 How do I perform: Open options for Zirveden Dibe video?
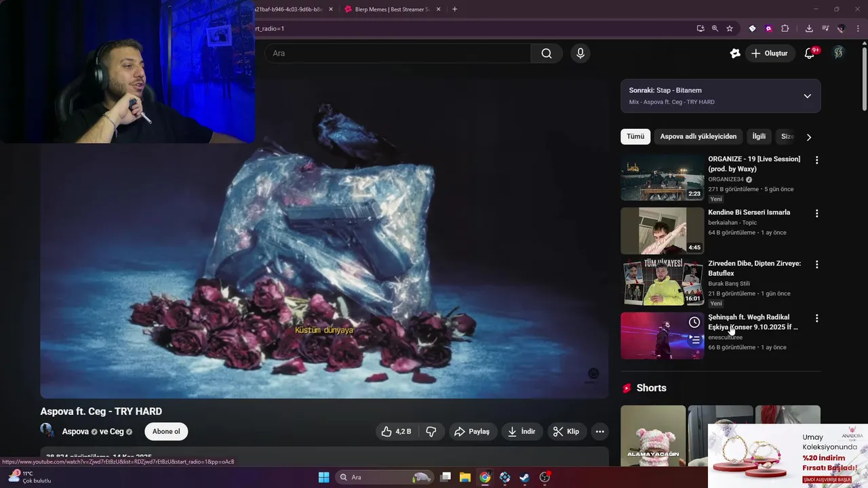[x=816, y=264]
